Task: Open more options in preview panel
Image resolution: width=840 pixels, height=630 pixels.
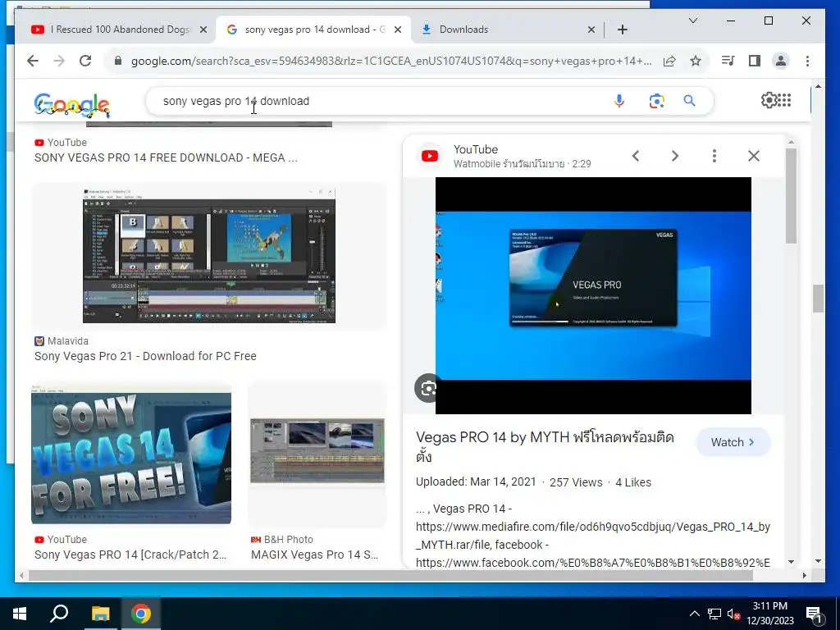Action: point(714,156)
